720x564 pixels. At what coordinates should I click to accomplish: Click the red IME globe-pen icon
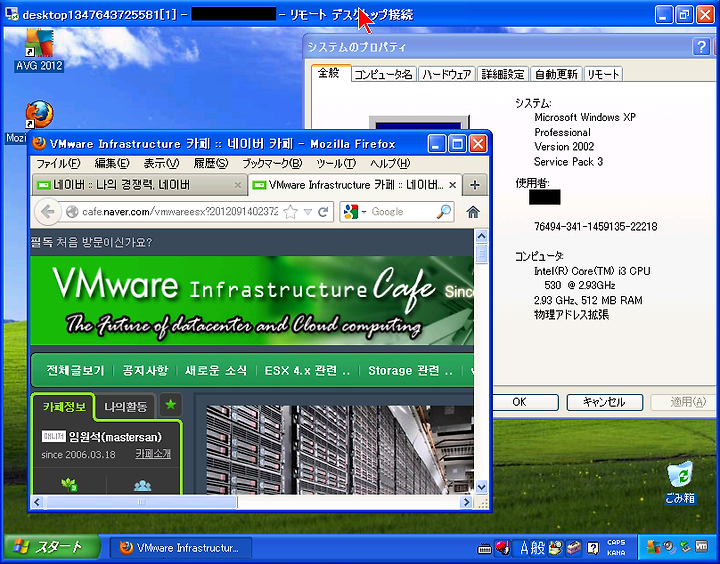(x=502, y=548)
